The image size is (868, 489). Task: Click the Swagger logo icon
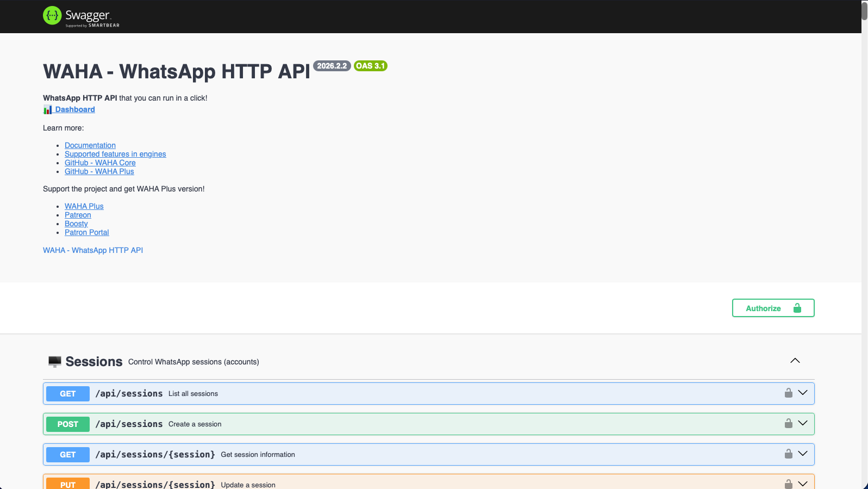(x=52, y=16)
